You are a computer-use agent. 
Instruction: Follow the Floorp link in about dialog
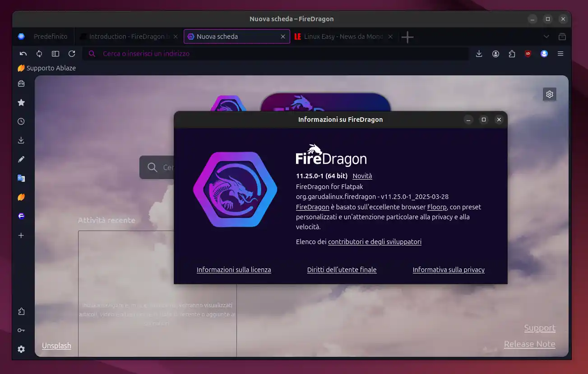pyautogui.click(x=437, y=207)
